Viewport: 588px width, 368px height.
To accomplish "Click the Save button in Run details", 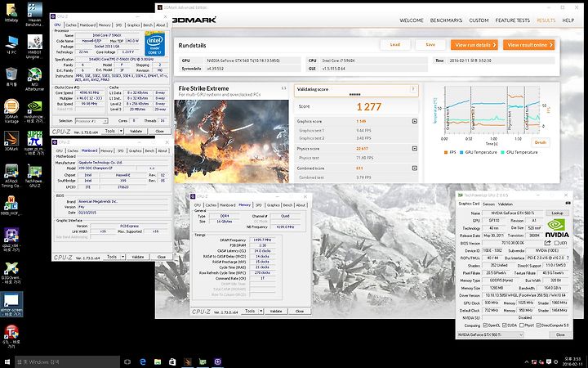I will coord(430,45).
